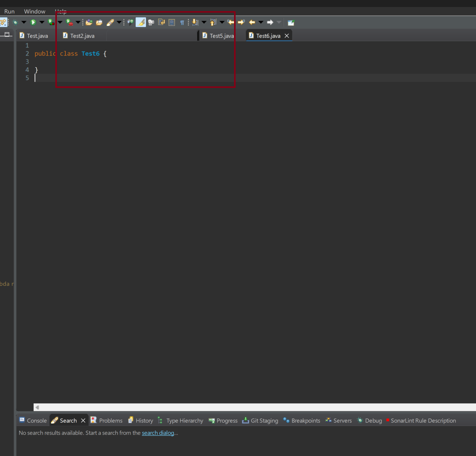The width and height of the screenshot is (476, 456).
Task: Click the class name Test6 in code
Action: pyautogui.click(x=90, y=54)
